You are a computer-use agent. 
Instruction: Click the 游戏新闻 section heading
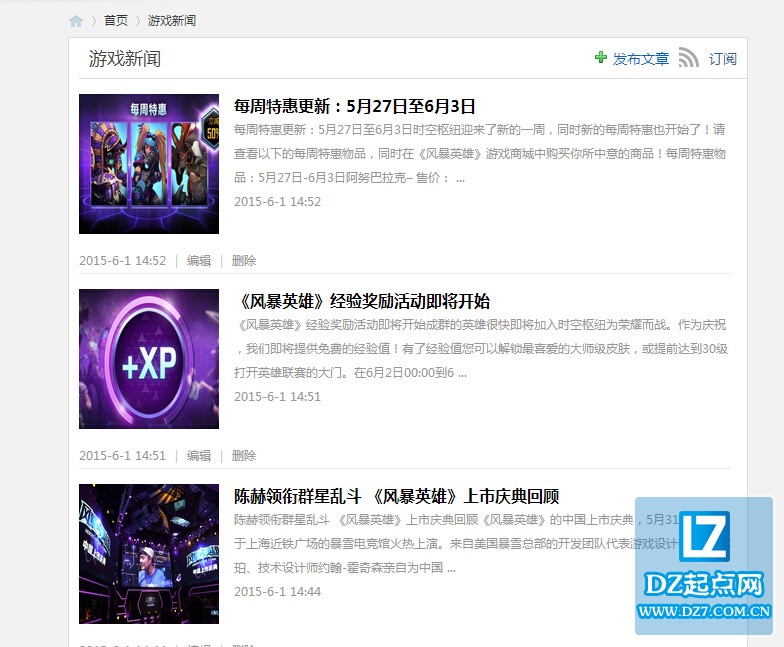pos(125,59)
